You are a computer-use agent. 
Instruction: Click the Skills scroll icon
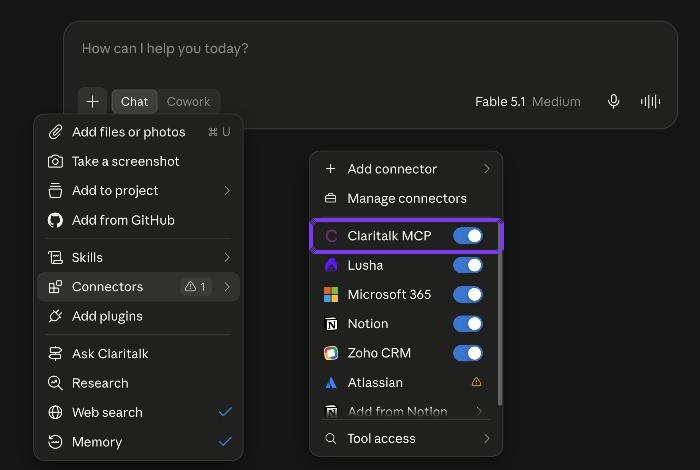click(x=55, y=257)
